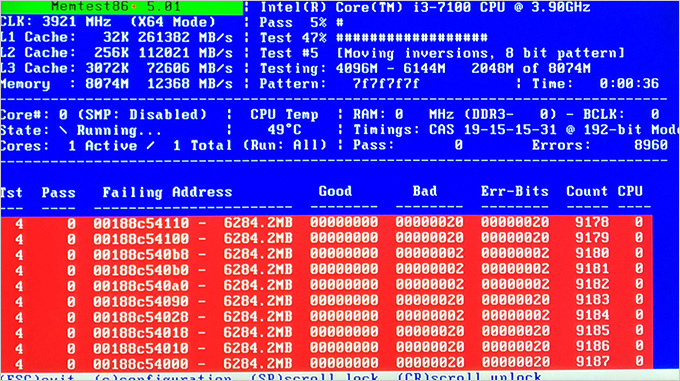The image size is (680, 381).
Task: Click the 6284.2MB value in the count 9186 row
Action: (x=258, y=348)
